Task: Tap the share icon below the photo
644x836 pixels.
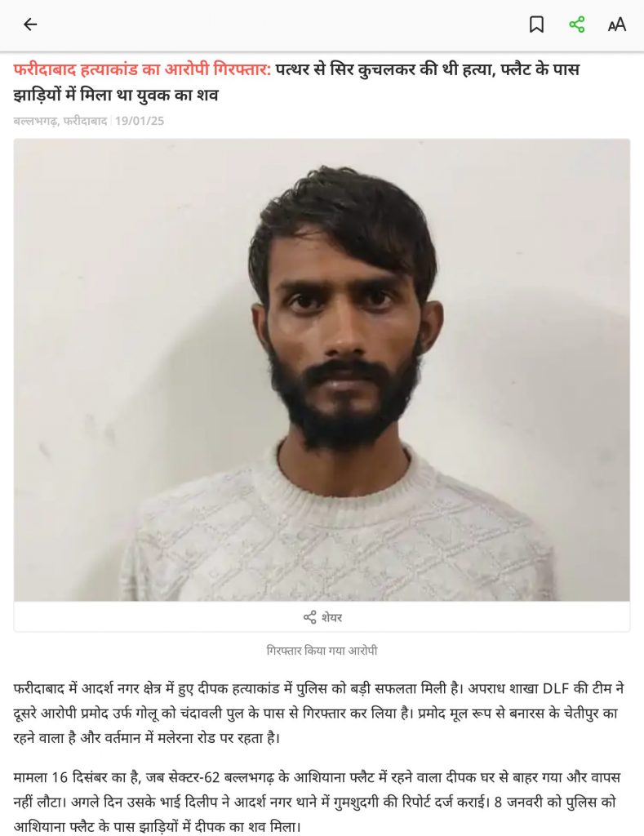Action: [309, 617]
